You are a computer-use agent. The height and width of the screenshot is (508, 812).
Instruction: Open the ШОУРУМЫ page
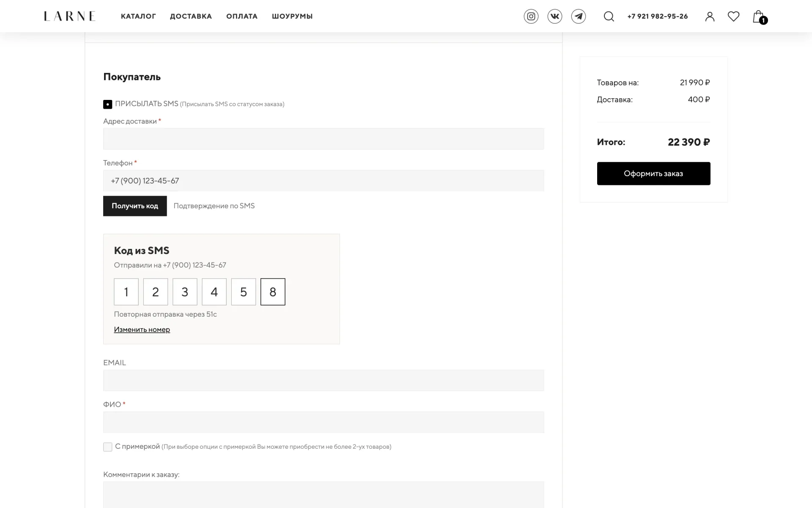click(x=292, y=16)
